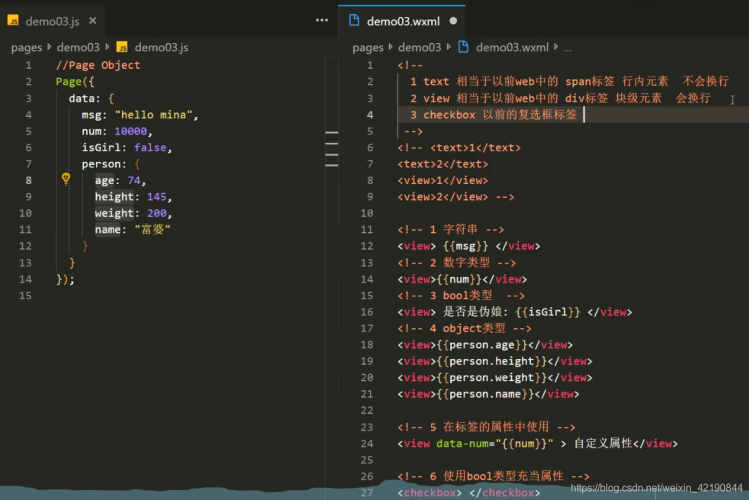Screen dimensions: 749x500
Task: Click the '{{msg}}' expression on line 12
Action: (x=466, y=246)
